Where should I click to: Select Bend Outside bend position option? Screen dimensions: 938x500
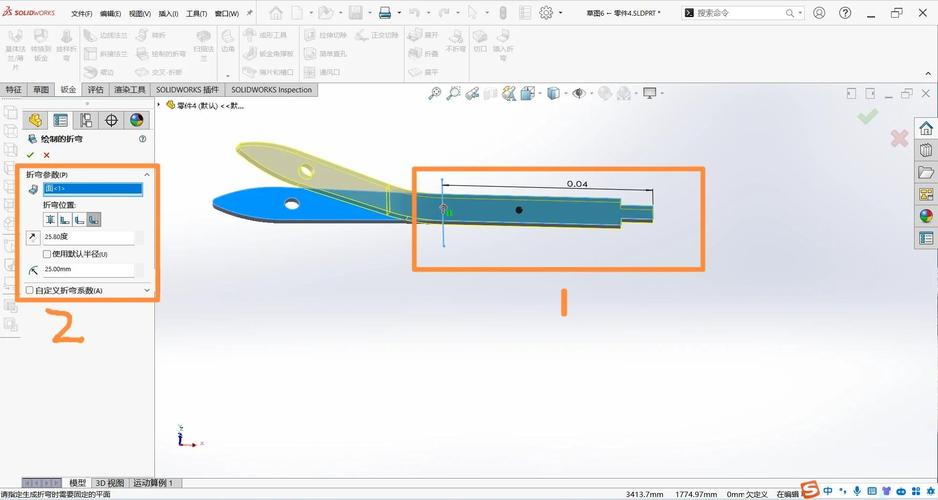[93, 219]
